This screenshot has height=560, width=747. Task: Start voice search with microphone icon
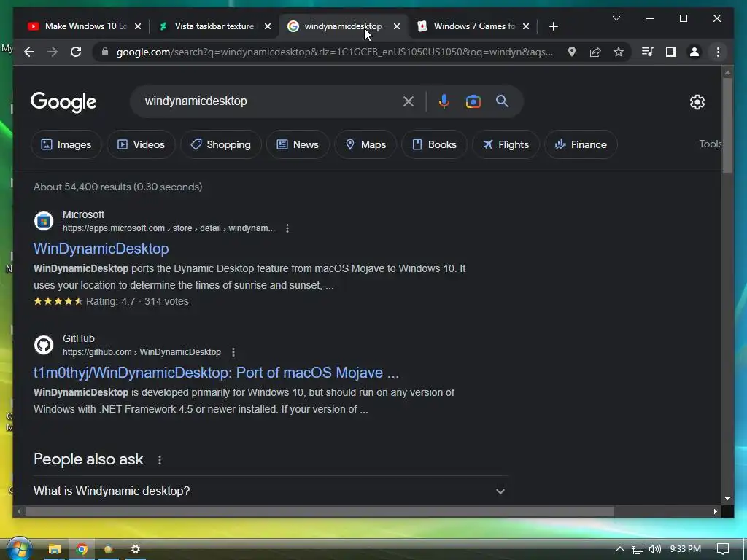coord(444,101)
